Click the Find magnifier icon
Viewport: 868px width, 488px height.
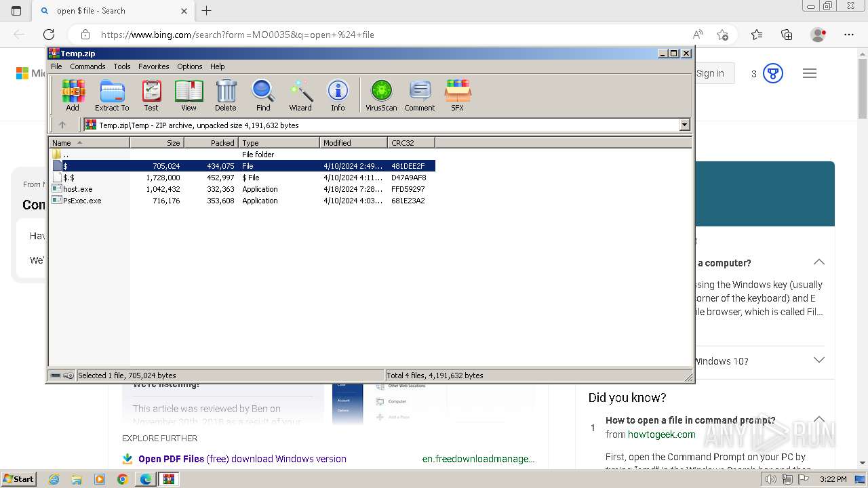pyautogui.click(x=263, y=95)
